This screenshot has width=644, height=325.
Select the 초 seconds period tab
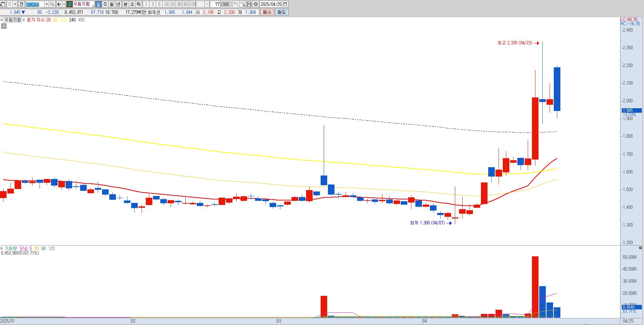pos(132,4)
